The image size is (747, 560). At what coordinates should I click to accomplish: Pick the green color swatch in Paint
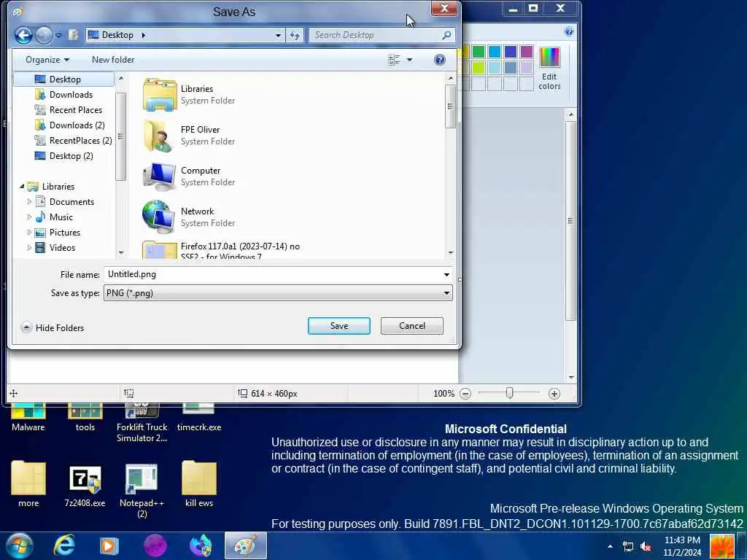point(479,52)
